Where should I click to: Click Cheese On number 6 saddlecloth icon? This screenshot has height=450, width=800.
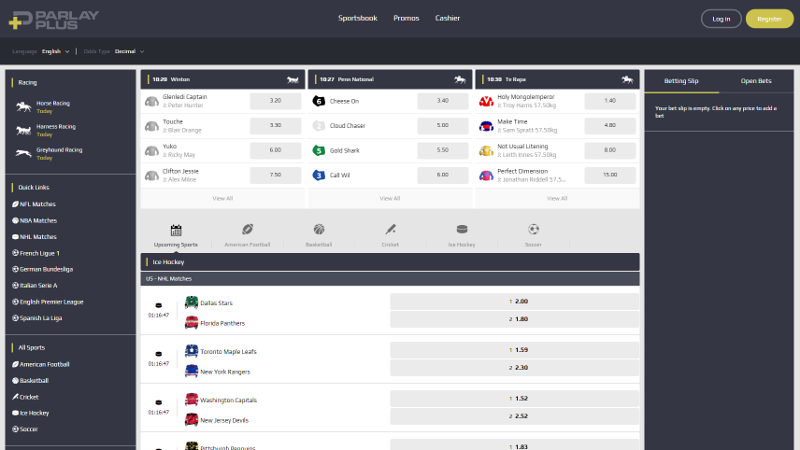[x=318, y=101]
